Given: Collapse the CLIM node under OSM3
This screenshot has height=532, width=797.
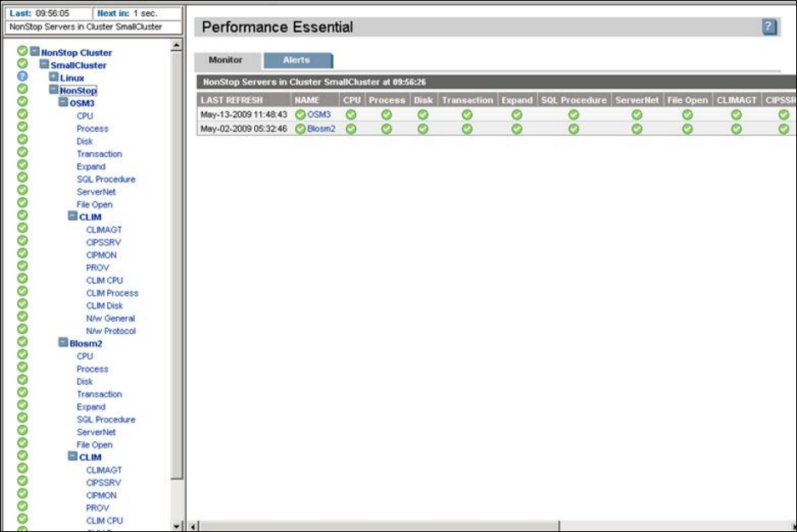Looking at the screenshot, I should pyautogui.click(x=73, y=216).
